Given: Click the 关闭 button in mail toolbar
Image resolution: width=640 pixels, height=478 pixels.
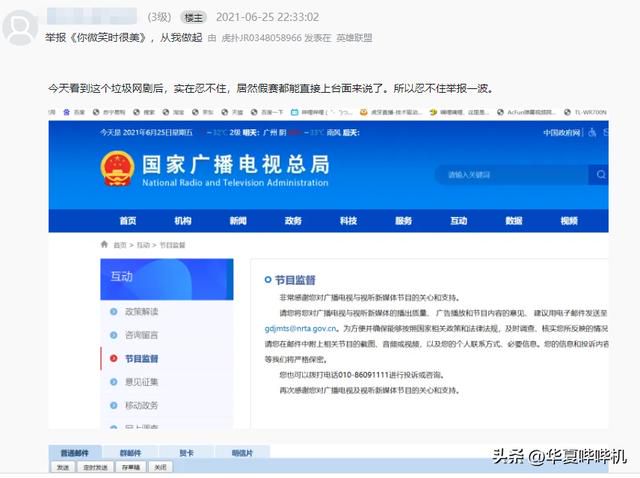Looking at the screenshot, I should point(161,467).
